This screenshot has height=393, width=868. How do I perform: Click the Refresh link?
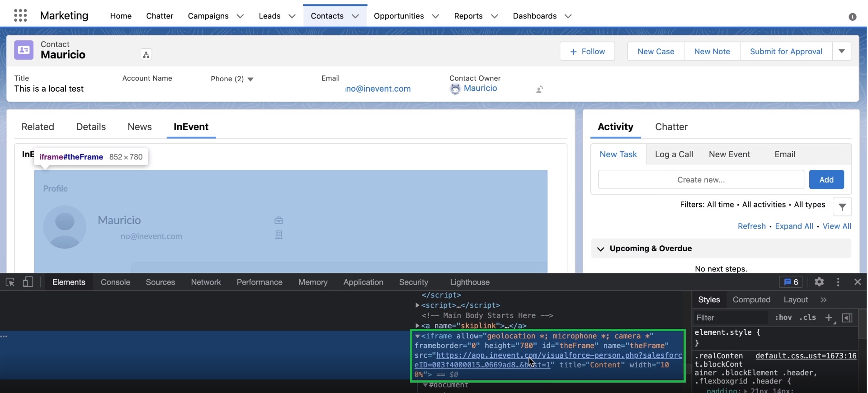(x=751, y=226)
